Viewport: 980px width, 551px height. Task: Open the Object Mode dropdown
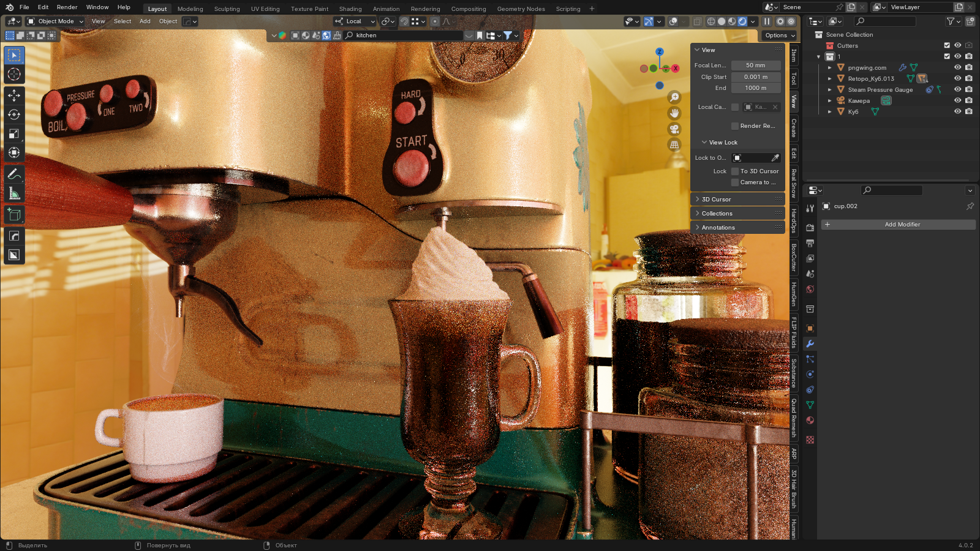pyautogui.click(x=55, y=21)
